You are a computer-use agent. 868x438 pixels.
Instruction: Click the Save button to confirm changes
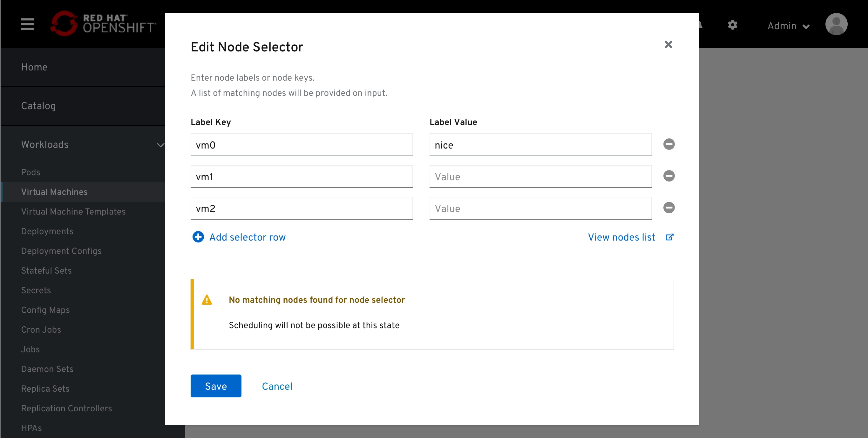pyautogui.click(x=216, y=386)
